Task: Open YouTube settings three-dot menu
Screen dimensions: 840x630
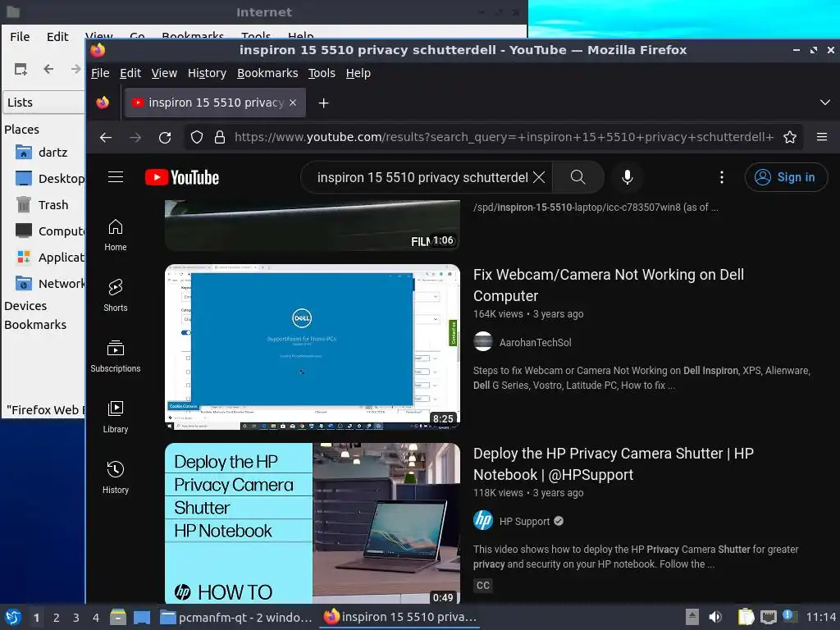Action: click(x=722, y=177)
